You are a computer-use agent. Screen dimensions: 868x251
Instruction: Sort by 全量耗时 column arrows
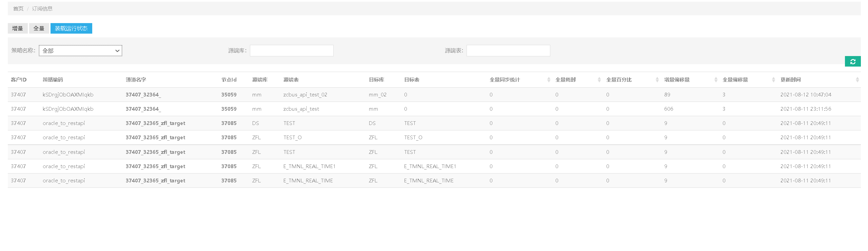[599, 80]
